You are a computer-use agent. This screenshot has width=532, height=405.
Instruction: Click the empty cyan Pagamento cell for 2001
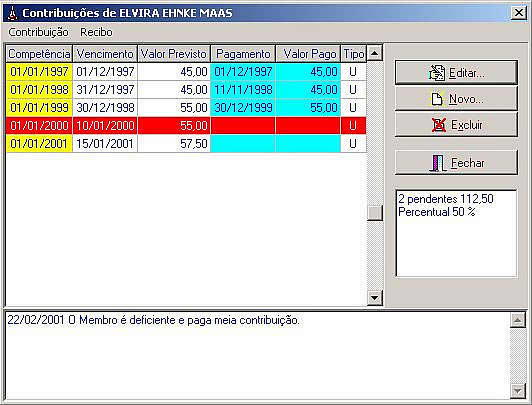tap(243, 143)
